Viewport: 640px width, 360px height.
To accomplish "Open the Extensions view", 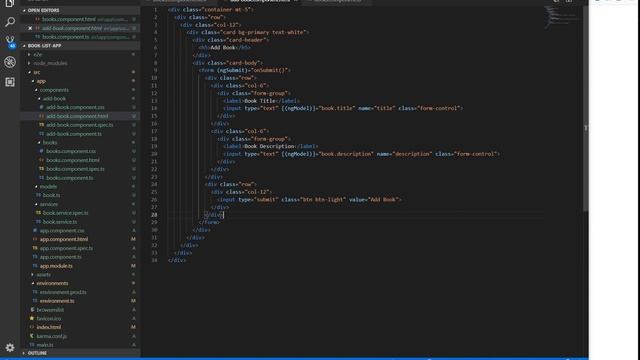I will pyautogui.click(x=10, y=82).
